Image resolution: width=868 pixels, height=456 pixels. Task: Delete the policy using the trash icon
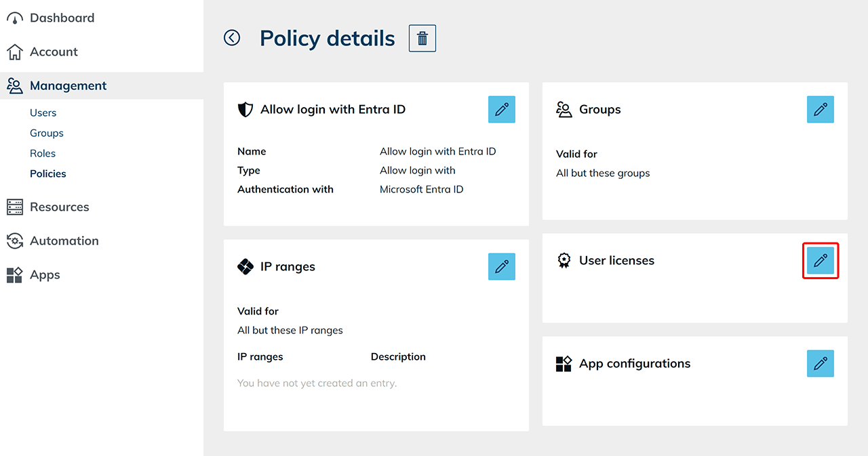(422, 39)
